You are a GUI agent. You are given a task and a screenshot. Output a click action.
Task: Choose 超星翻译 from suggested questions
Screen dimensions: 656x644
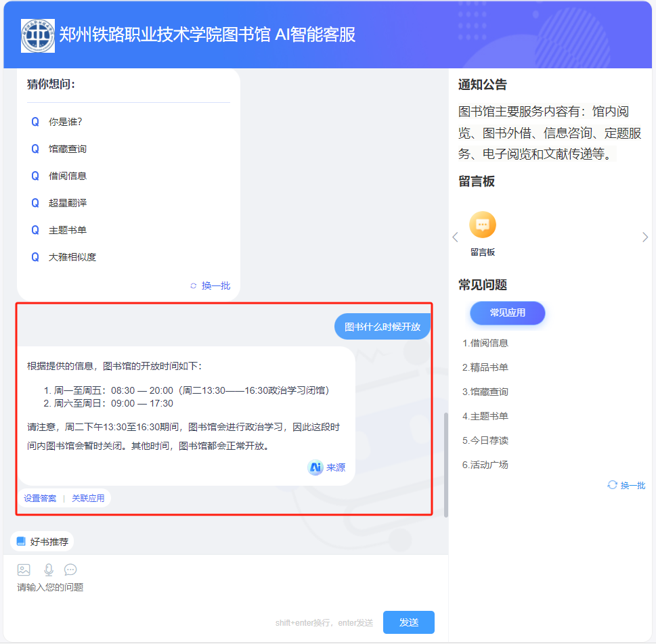(x=68, y=203)
